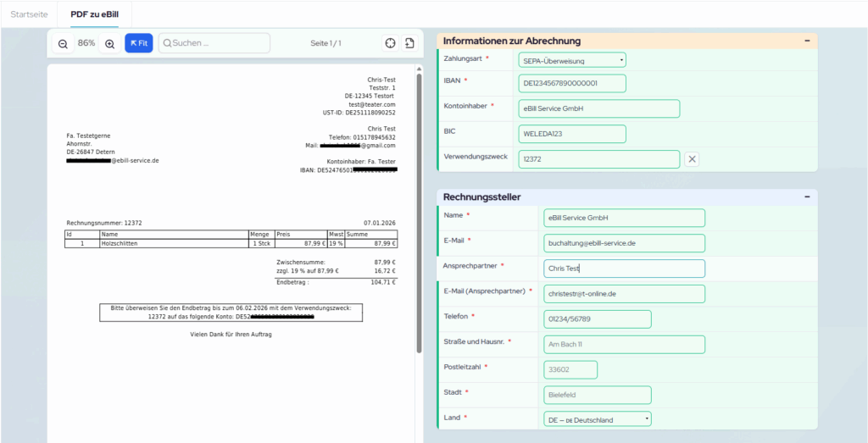Switch to the Startseite tab
868x443 pixels.
click(30, 14)
